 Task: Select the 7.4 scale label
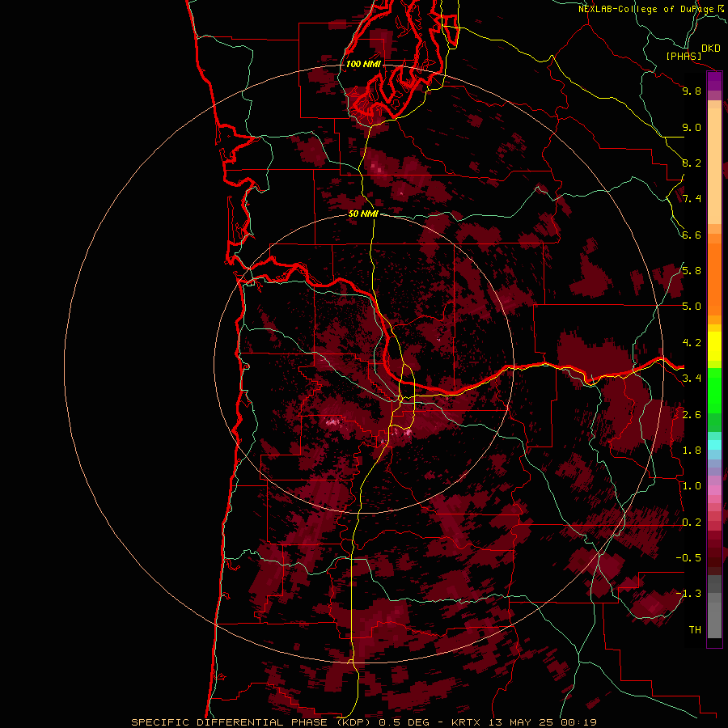(x=692, y=199)
